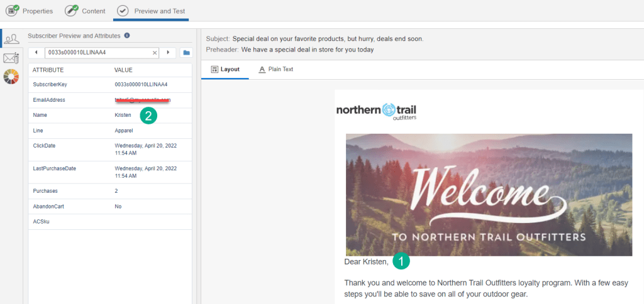
Task: Click the VALUE column header
Action: [x=123, y=70]
